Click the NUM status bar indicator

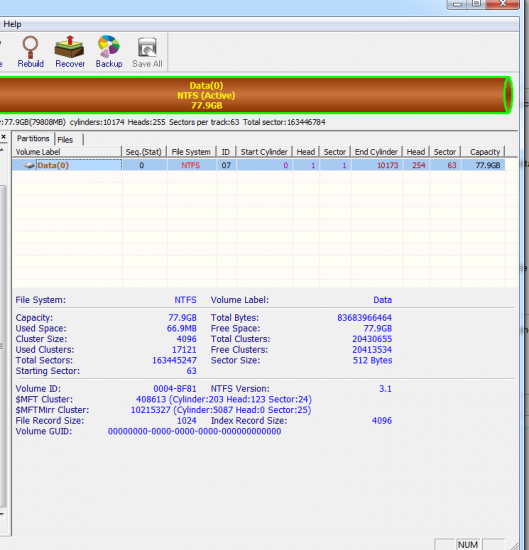tap(468, 544)
